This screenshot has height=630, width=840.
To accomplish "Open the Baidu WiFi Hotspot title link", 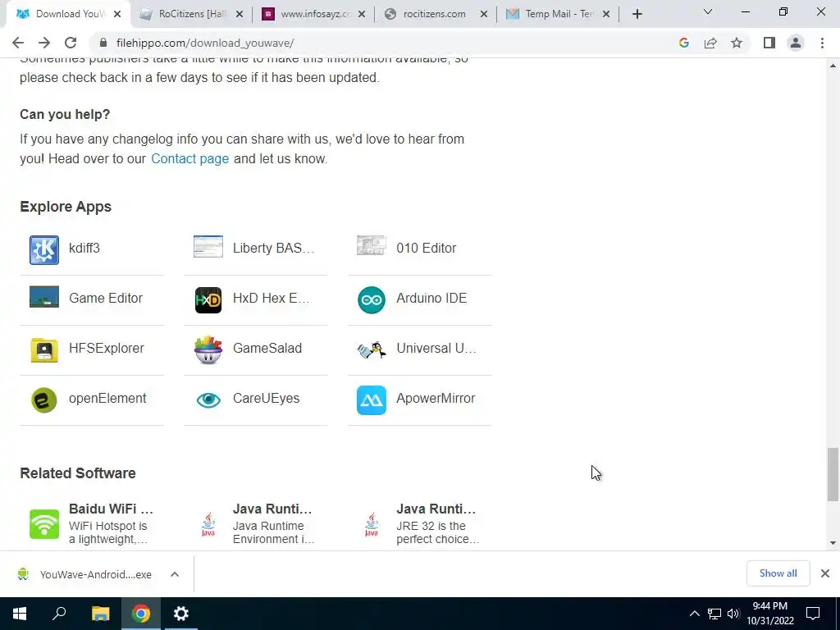I will pyautogui.click(x=111, y=509).
